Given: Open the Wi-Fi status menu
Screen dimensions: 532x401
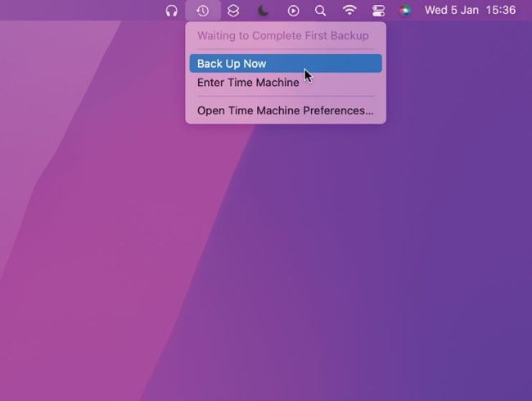Looking at the screenshot, I should click(349, 11).
